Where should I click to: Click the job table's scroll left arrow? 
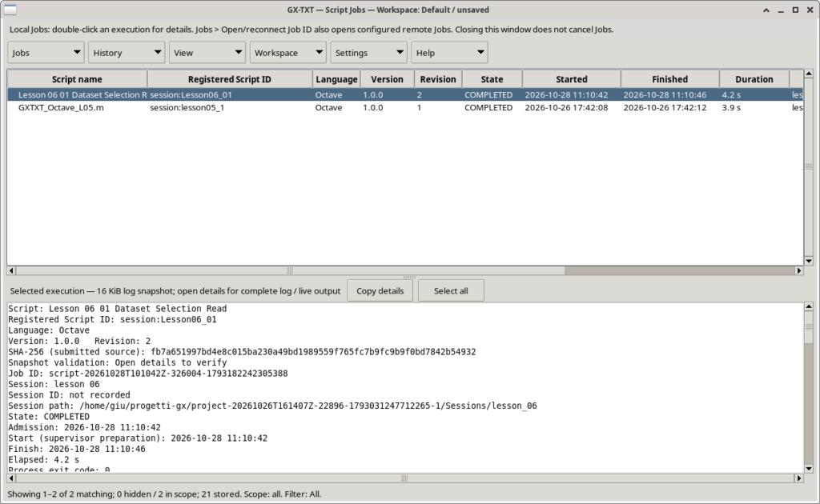[x=11, y=270]
